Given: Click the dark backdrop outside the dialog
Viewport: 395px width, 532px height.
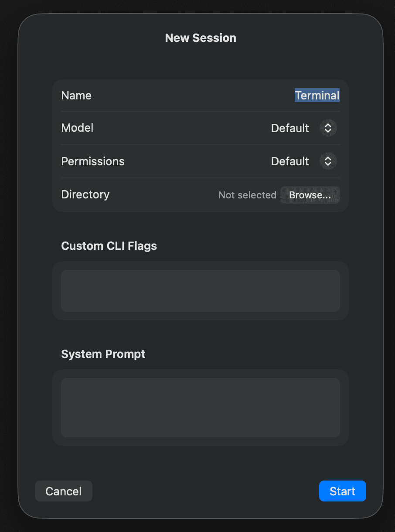Looking at the screenshot, I should (8, 262).
